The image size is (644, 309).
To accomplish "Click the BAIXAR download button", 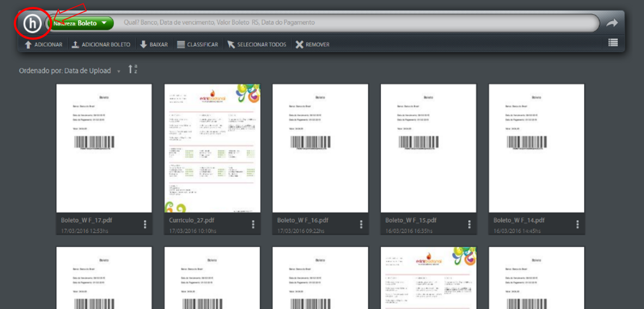I will pyautogui.click(x=154, y=45).
